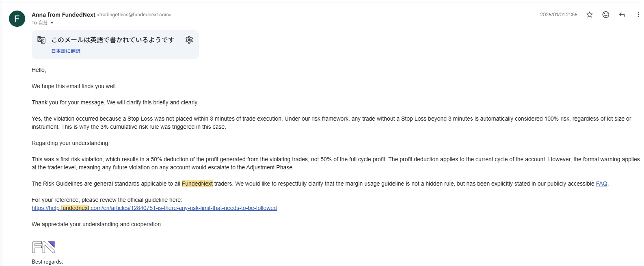Click sender name "Anna from FundedNext"

point(63,15)
